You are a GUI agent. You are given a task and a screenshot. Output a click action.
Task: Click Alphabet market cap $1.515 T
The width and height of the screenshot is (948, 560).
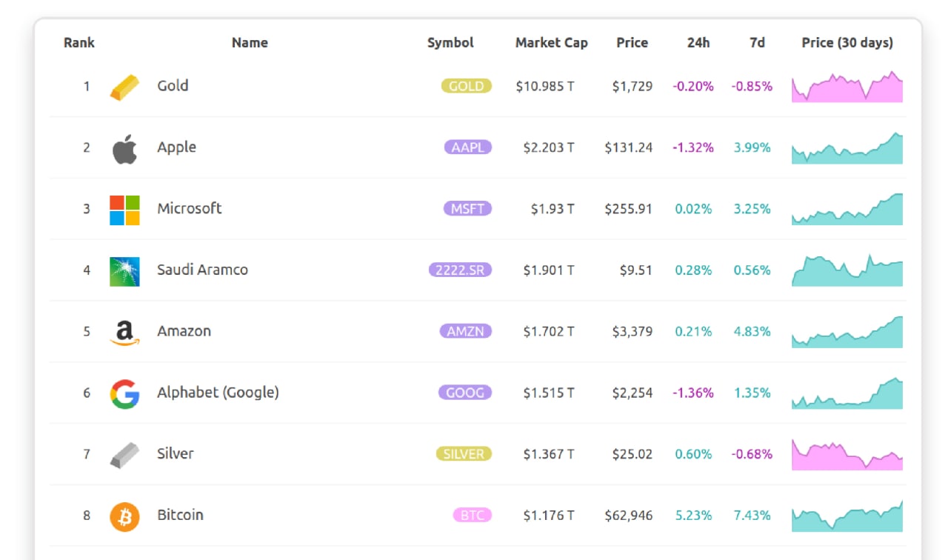tap(549, 393)
